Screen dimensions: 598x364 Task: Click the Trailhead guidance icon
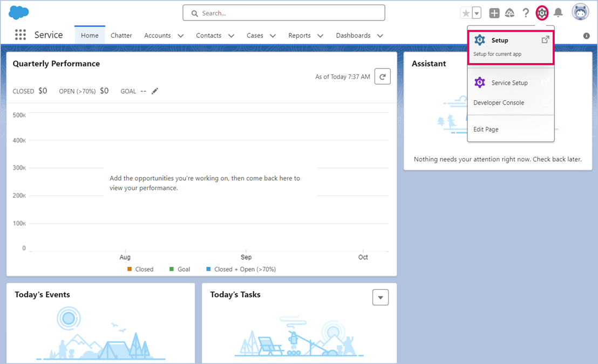pos(509,13)
